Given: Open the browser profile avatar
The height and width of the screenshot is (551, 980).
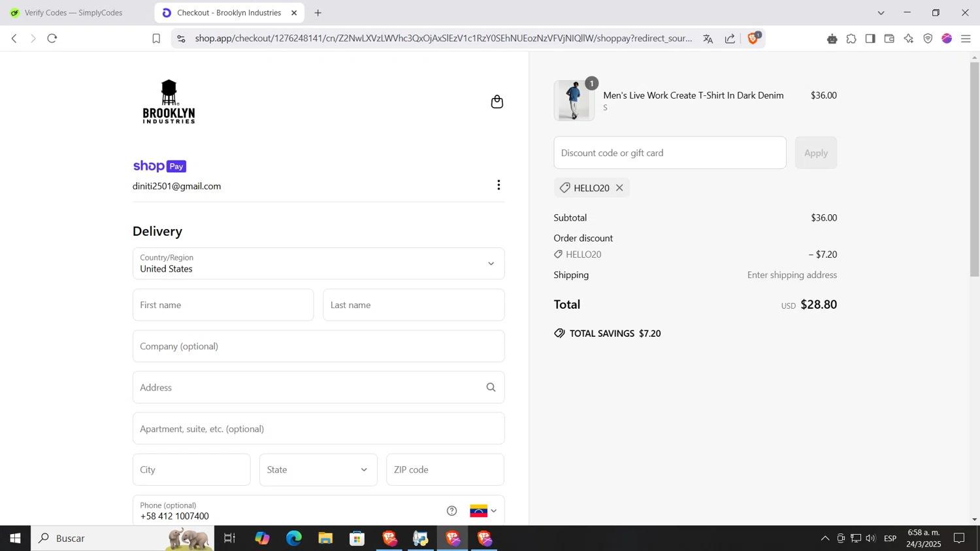Looking at the screenshot, I should [x=947, y=39].
